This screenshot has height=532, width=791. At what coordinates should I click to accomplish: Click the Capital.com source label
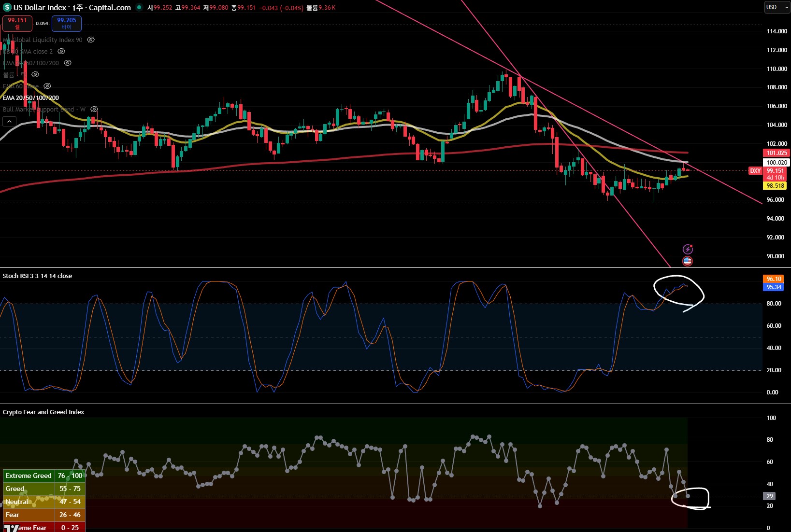[110, 7]
